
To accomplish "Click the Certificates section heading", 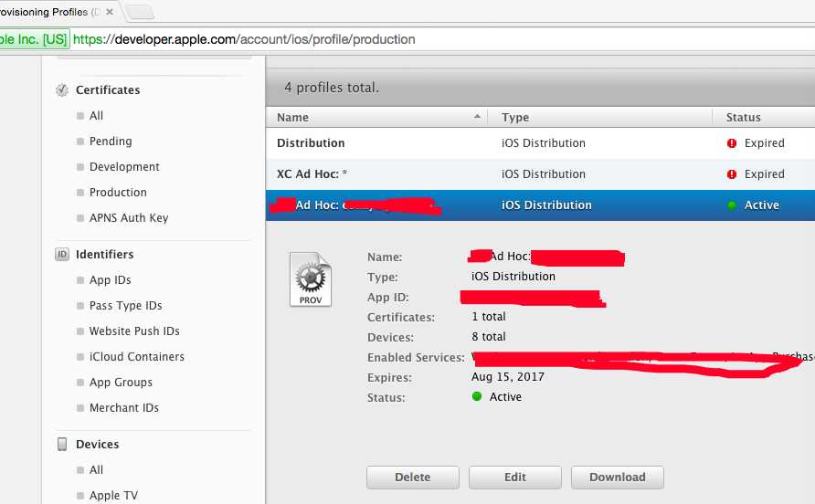I will (108, 89).
